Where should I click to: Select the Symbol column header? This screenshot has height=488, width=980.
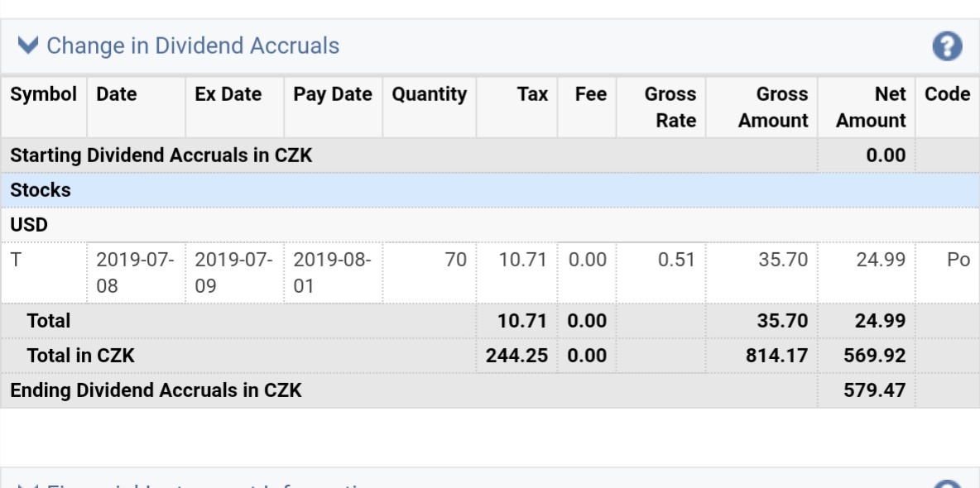tap(43, 94)
